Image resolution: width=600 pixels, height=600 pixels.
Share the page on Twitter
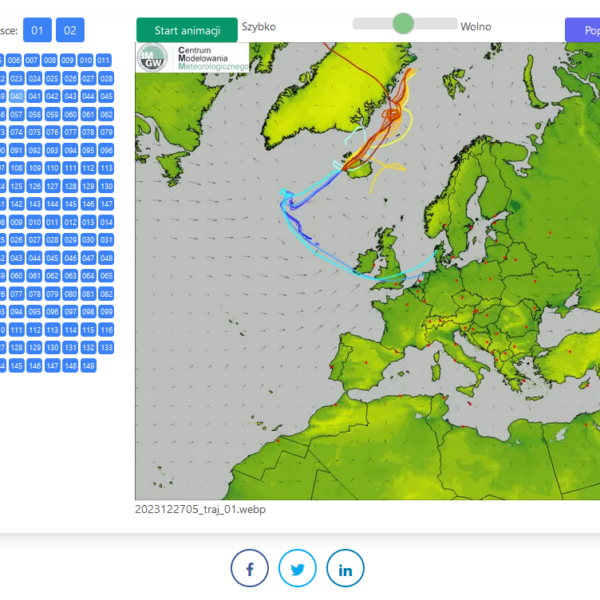pyautogui.click(x=297, y=568)
